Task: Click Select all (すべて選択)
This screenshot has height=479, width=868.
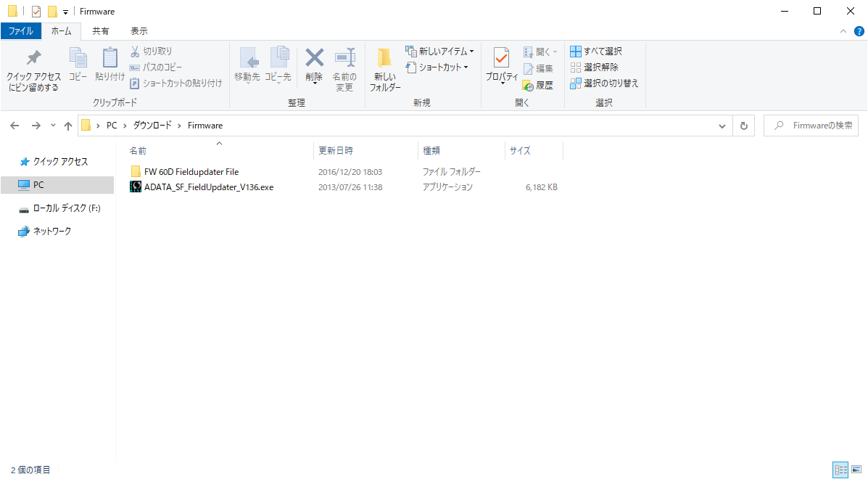Action: coord(596,51)
